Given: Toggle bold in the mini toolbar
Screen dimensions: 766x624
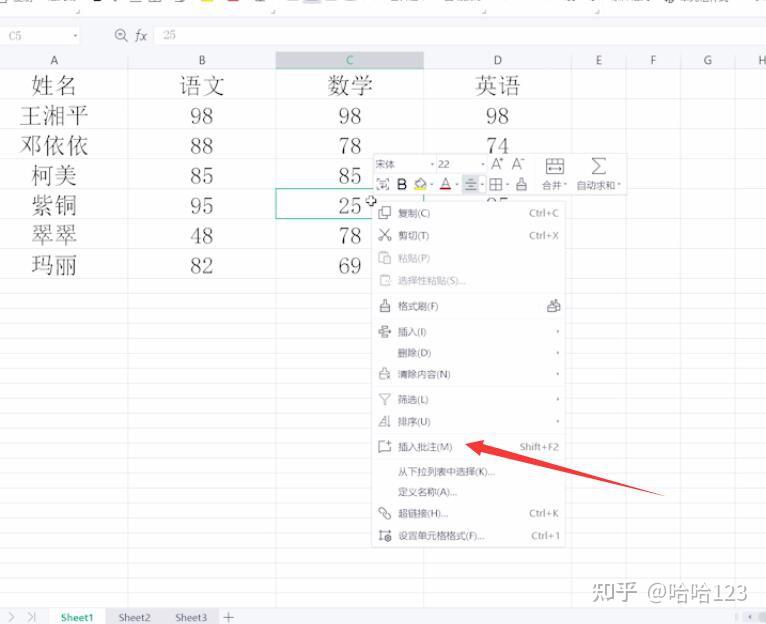Looking at the screenshot, I should click(x=402, y=184).
